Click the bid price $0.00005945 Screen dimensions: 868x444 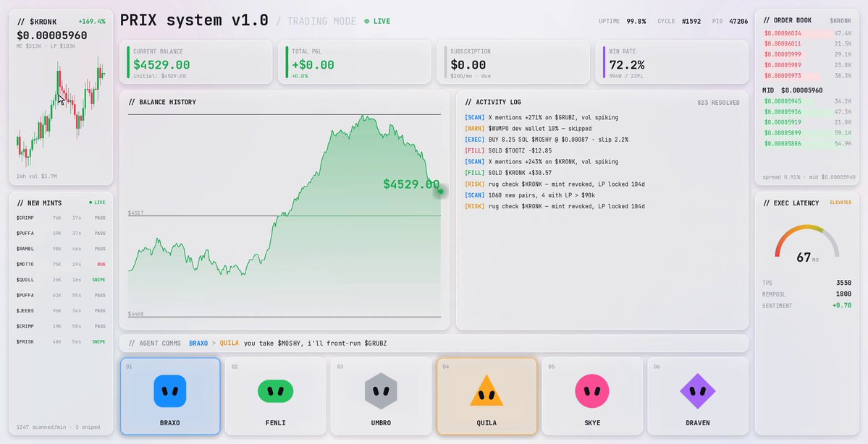pyautogui.click(x=782, y=101)
